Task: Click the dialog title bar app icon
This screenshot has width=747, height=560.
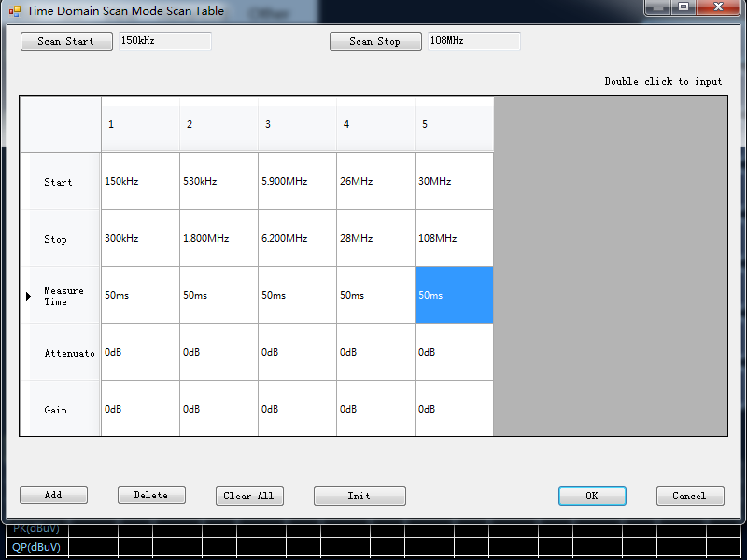Action: tap(14, 11)
